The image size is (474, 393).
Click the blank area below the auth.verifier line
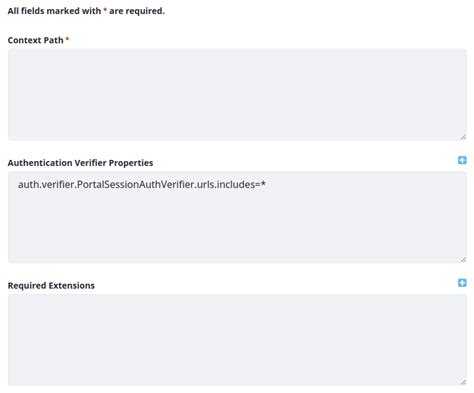point(237,227)
